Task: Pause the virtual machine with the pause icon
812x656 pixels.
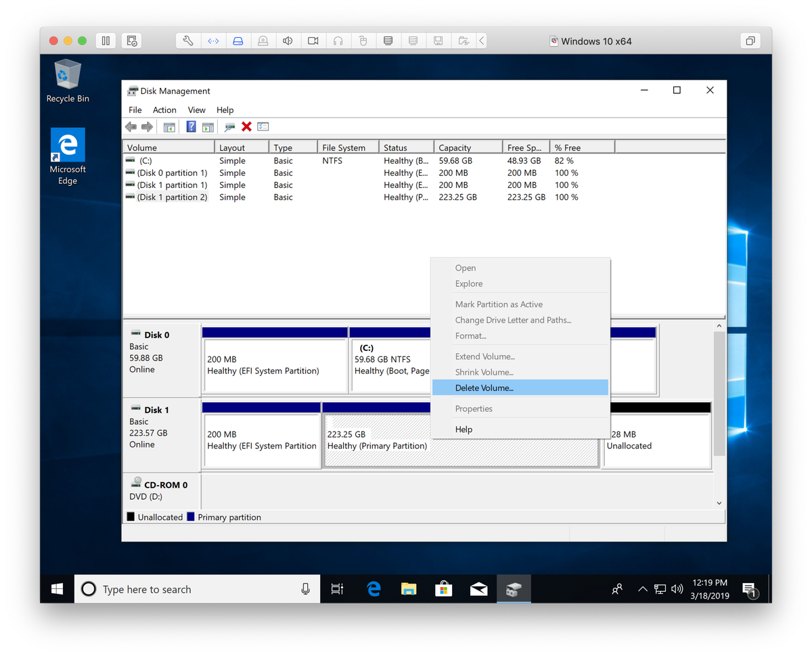Action: tap(106, 41)
